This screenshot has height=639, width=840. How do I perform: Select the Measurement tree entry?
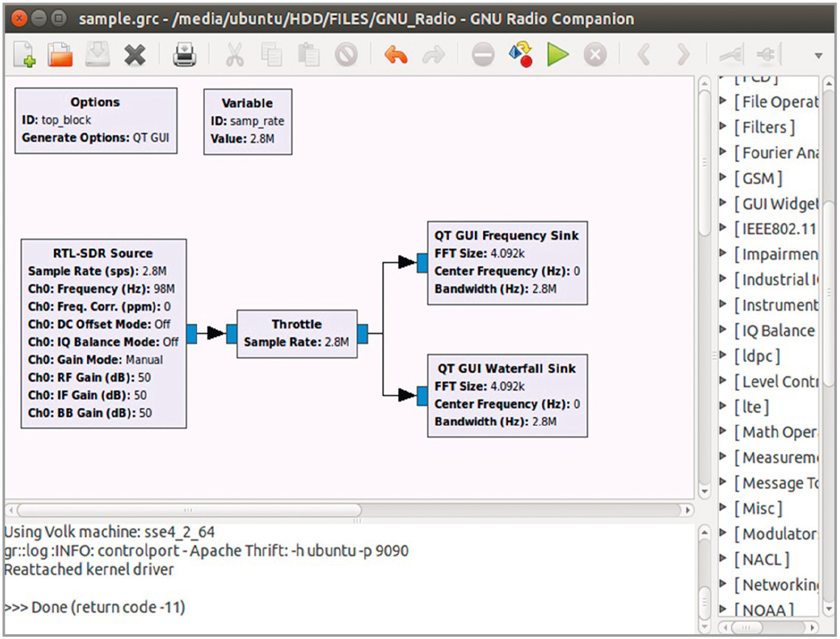click(776, 457)
